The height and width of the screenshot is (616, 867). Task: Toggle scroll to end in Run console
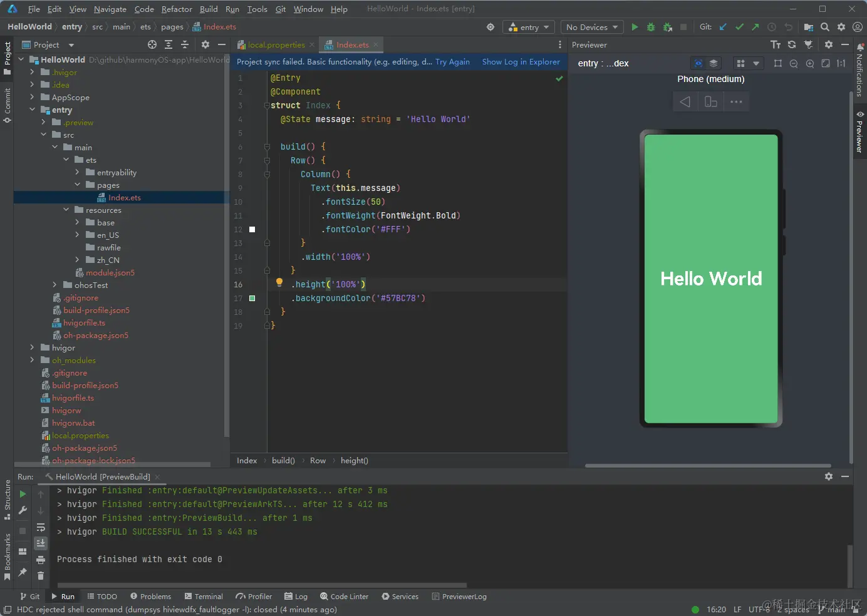(x=41, y=543)
